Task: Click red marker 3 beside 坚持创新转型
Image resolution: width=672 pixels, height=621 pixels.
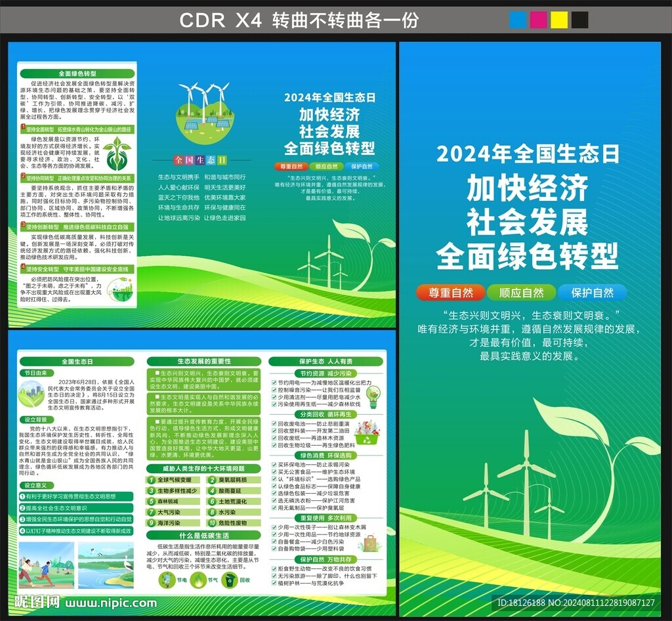Action: pyautogui.click(x=23, y=225)
